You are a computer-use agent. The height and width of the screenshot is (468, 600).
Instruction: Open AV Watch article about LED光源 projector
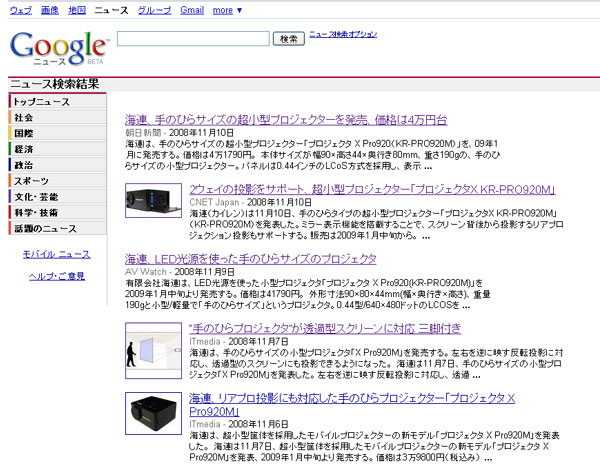point(251,259)
